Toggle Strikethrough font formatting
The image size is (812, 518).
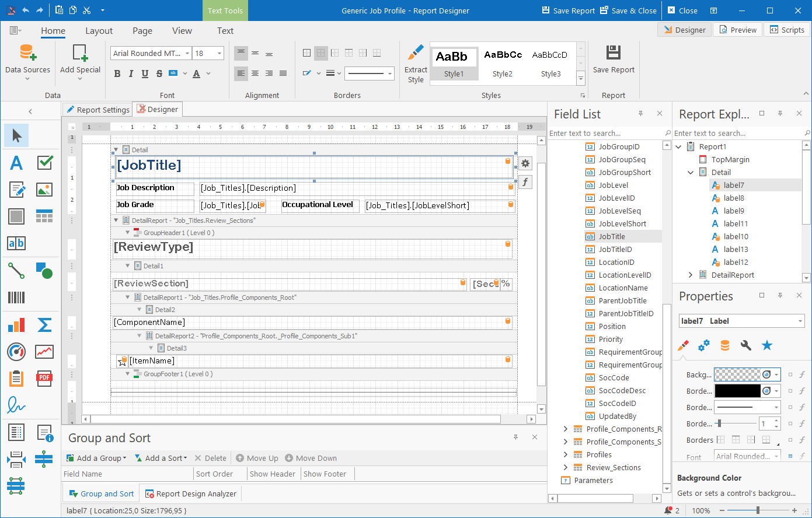(159, 73)
